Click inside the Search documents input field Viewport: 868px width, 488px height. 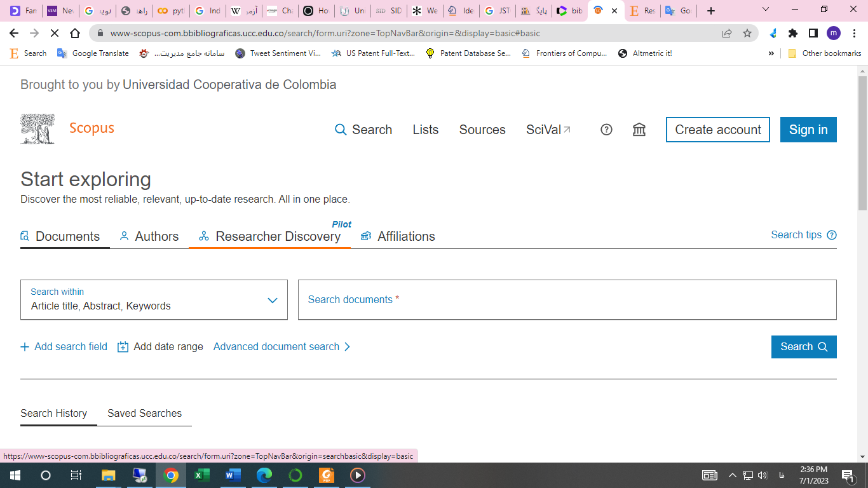(567, 300)
